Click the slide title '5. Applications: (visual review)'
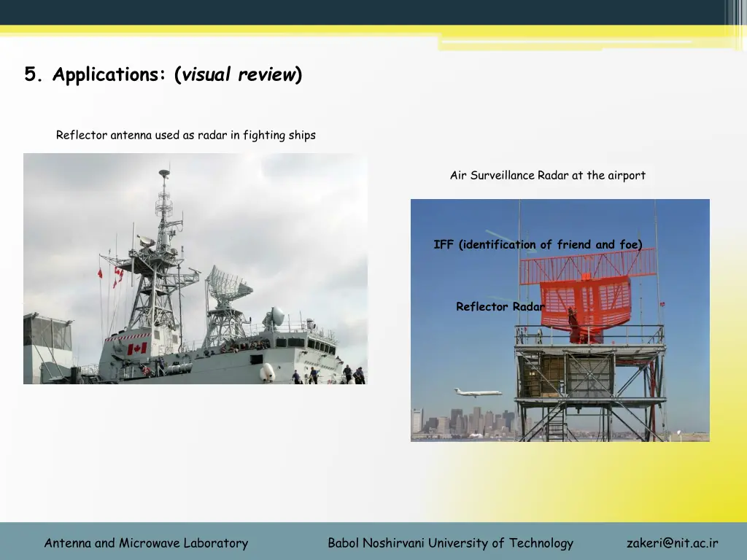 click(163, 74)
